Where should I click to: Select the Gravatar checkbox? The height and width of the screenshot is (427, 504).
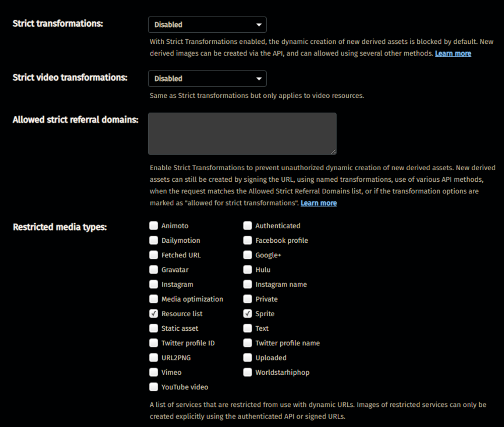154,269
